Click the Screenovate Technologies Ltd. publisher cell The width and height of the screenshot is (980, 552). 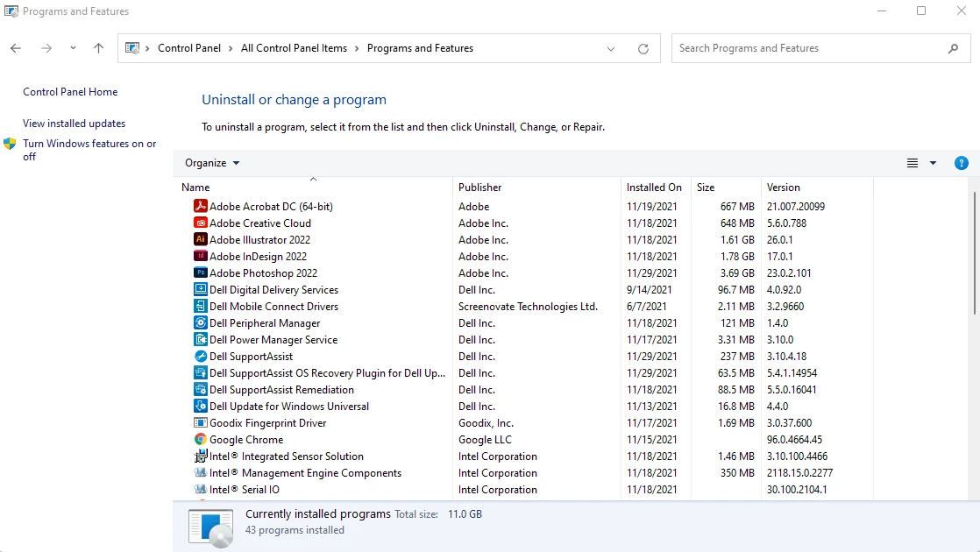[x=528, y=306]
